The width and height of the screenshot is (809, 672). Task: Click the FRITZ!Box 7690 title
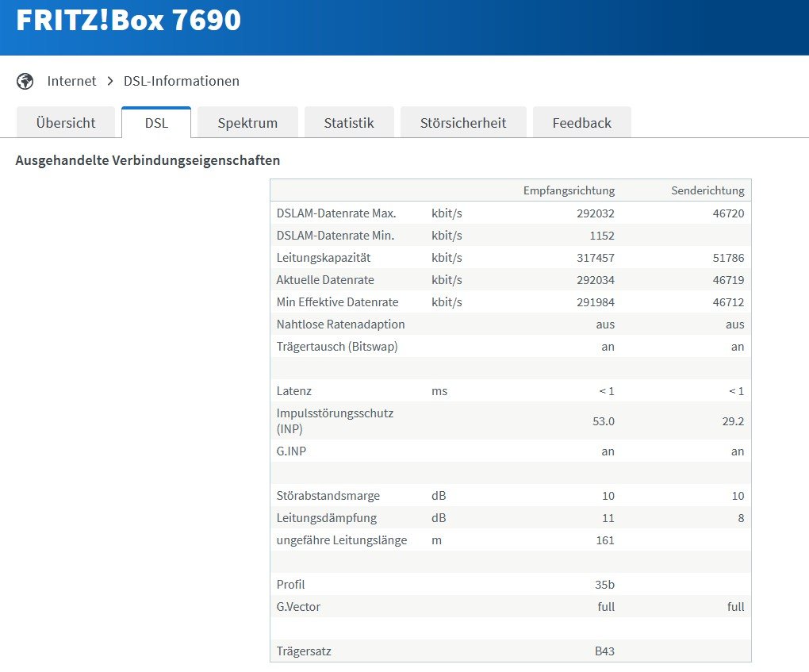[x=128, y=20]
